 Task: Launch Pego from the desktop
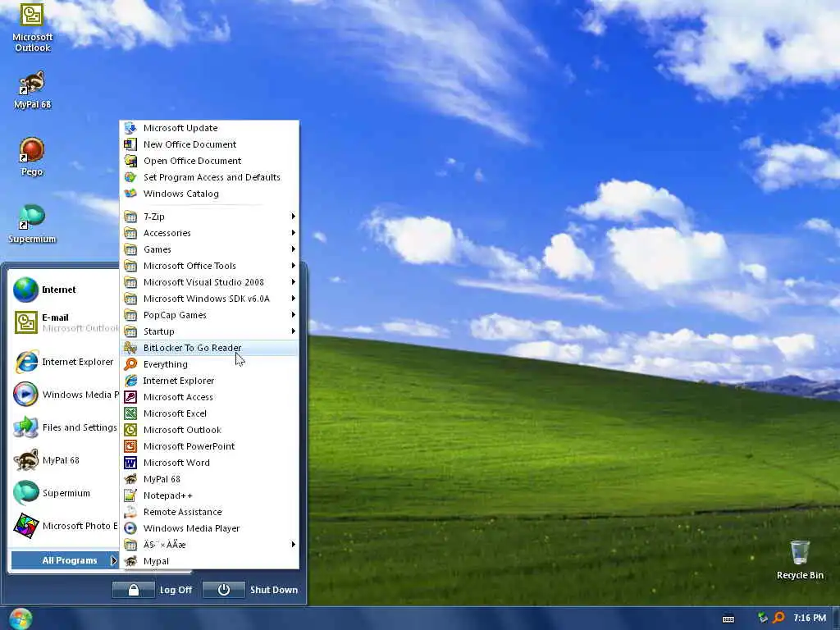tap(32, 157)
